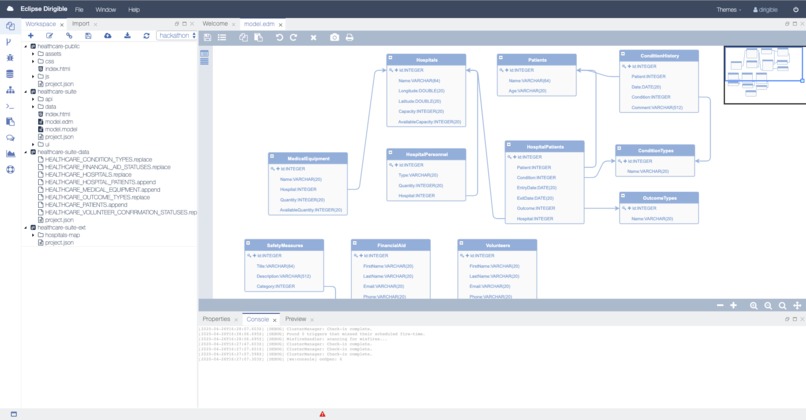Open the documents icon in sidebar
This screenshot has width=806, height=420.
point(10,122)
